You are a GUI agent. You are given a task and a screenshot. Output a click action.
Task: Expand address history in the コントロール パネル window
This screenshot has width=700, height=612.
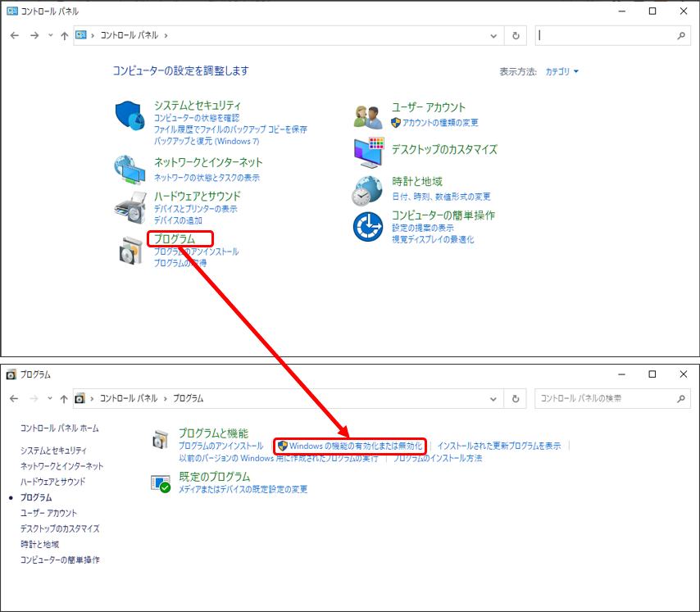click(493, 36)
